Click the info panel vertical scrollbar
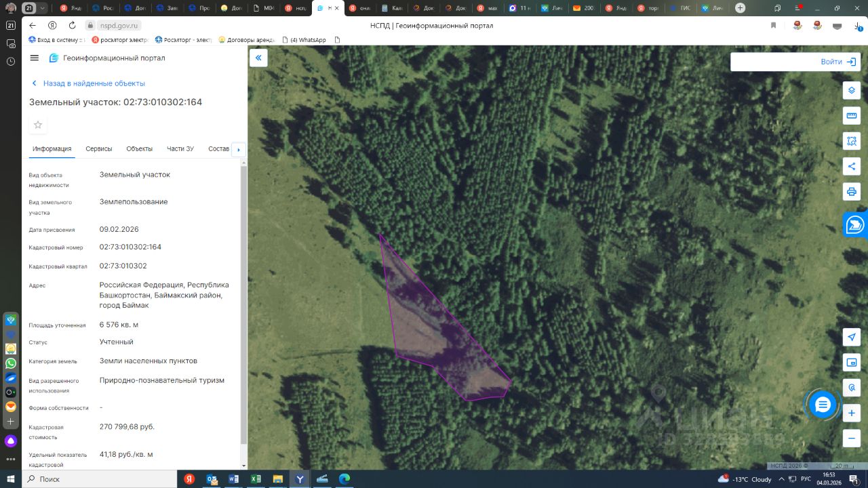Viewport: 868px width, 488px height. point(243,305)
